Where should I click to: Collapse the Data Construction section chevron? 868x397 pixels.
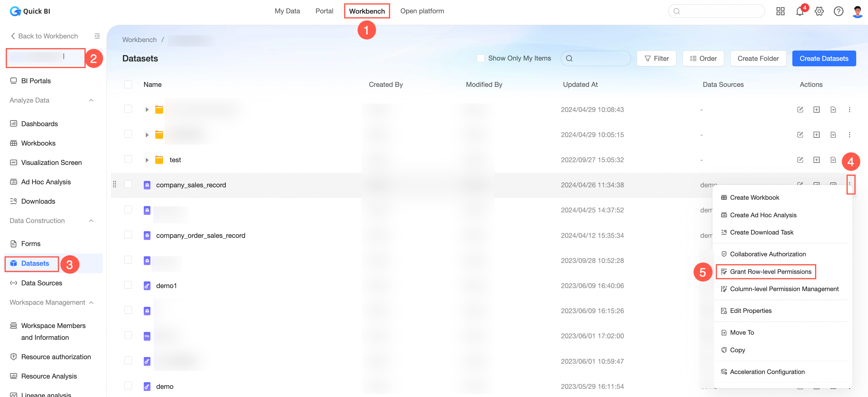point(91,221)
